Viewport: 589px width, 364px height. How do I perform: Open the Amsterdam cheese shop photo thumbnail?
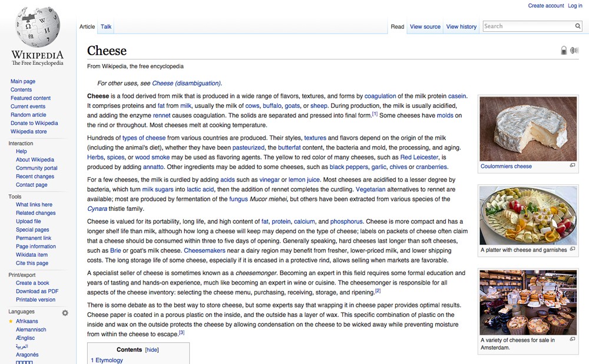point(528,302)
